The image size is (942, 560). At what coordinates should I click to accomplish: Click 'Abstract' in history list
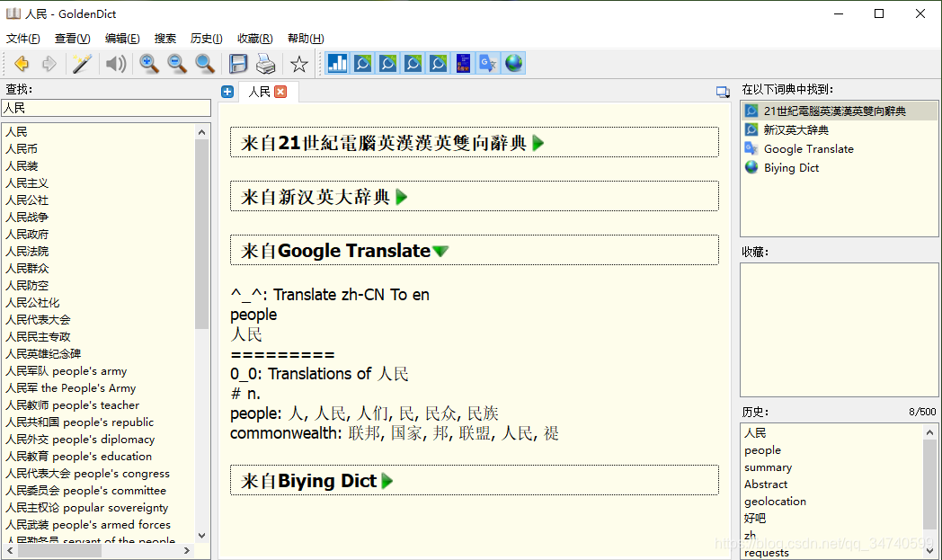click(x=766, y=484)
